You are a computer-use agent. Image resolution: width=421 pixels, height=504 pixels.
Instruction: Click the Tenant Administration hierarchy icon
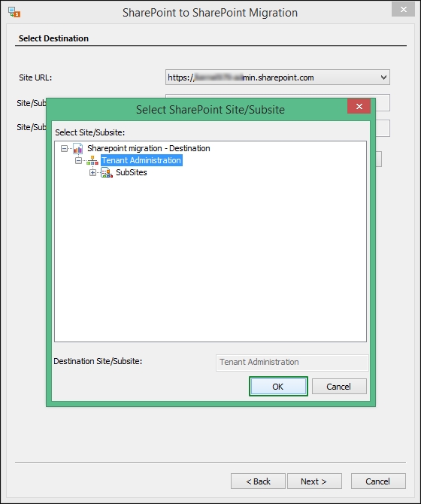(92, 160)
